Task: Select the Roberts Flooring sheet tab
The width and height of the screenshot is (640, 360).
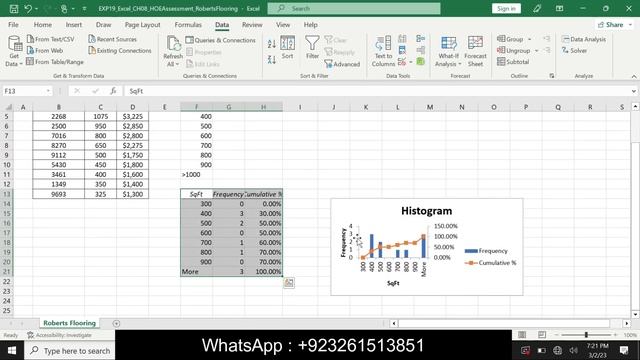Action: (69, 323)
